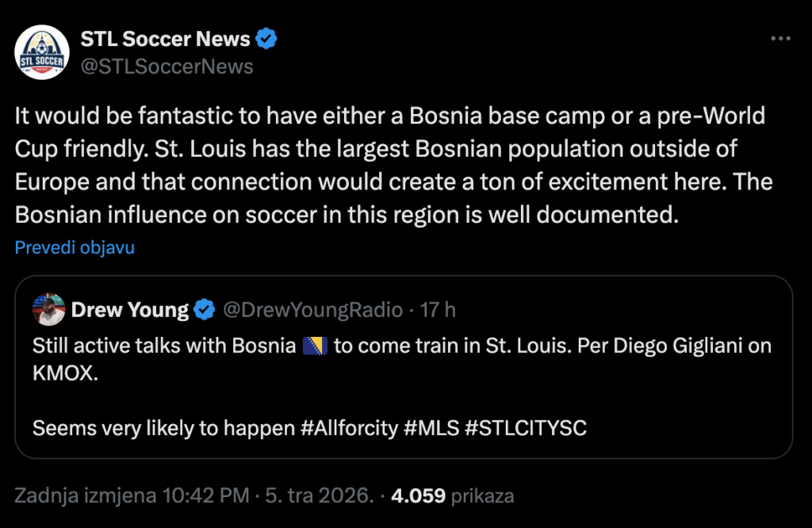Screen dimensions: 812x528
Task: Click the STL Soccer News profile avatar
Action: pyautogui.click(x=41, y=52)
